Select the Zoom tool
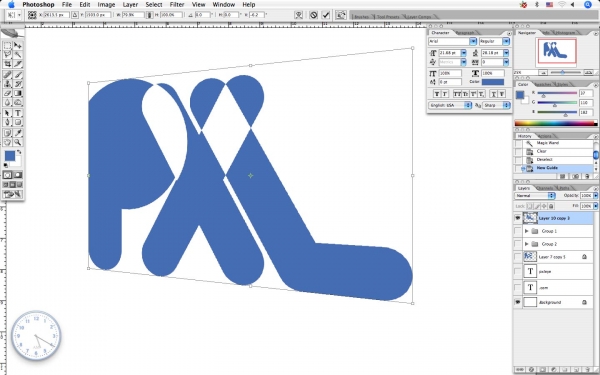The width and height of the screenshot is (600, 375). pyautogui.click(x=18, y=142)
